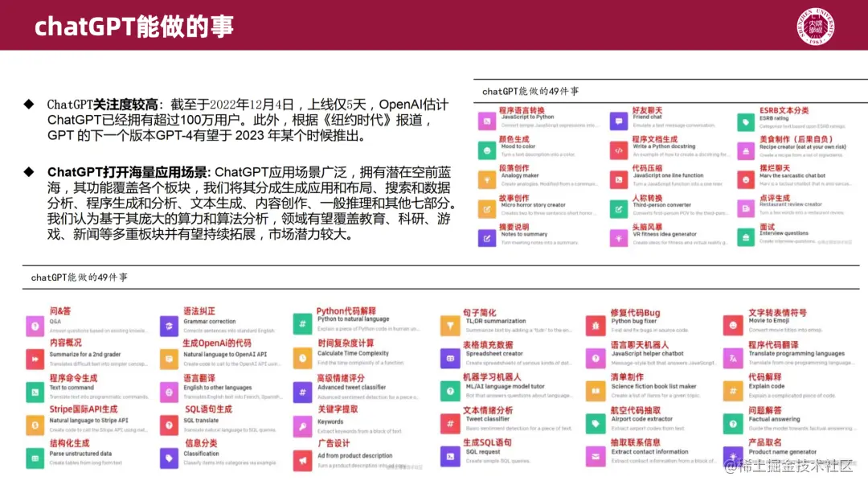Click the red Tweet classifier icon
The height and width of the screenshot is (489, 868).
click(450, 424)
